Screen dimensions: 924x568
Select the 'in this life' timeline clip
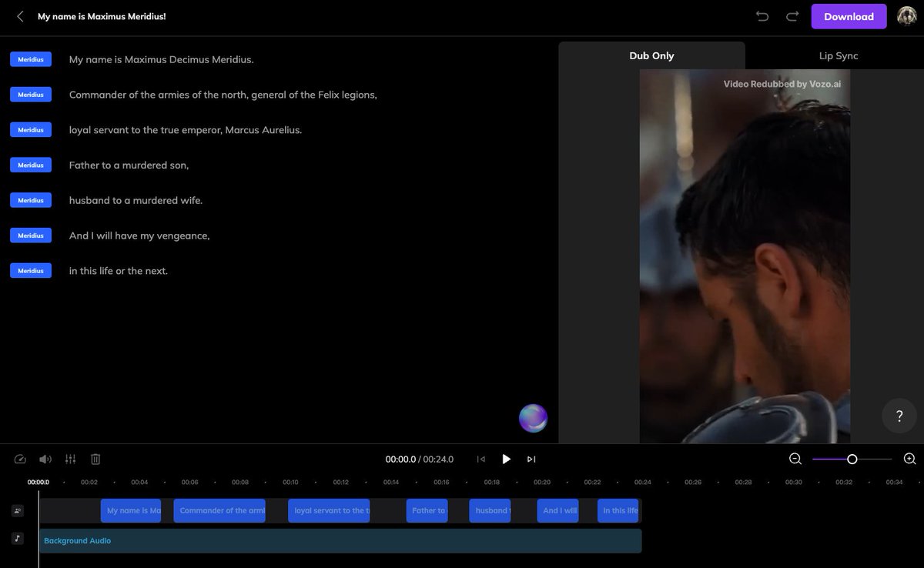pyautogui.click(x=618, y=510)
